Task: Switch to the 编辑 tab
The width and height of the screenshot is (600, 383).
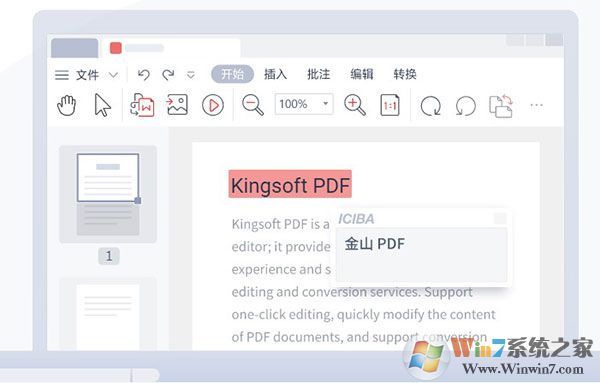Action: (362, 74)
